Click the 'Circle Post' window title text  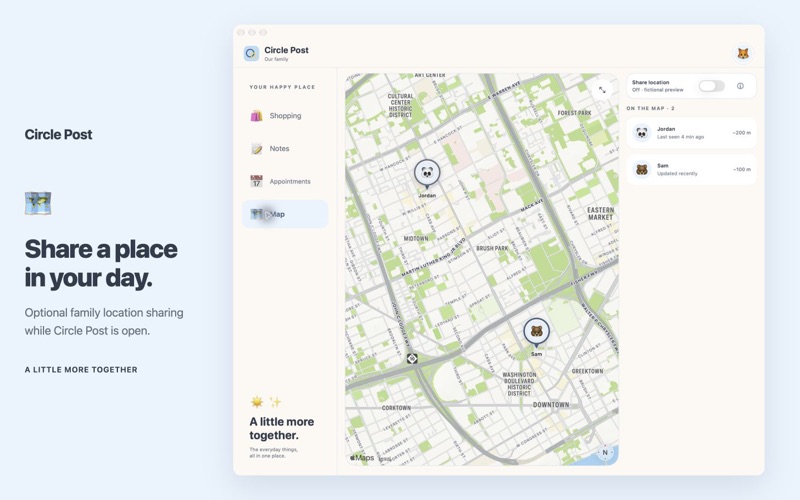click(286, 50)
